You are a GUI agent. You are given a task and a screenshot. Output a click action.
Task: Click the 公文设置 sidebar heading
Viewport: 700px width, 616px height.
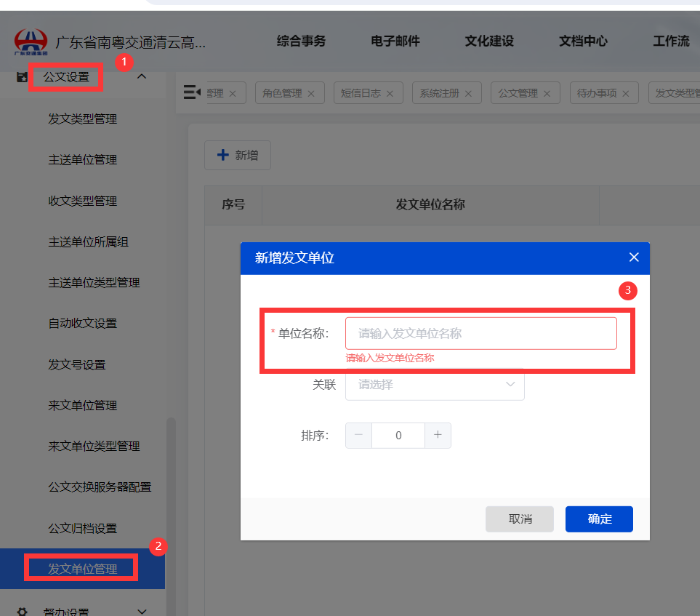point(66,77)
